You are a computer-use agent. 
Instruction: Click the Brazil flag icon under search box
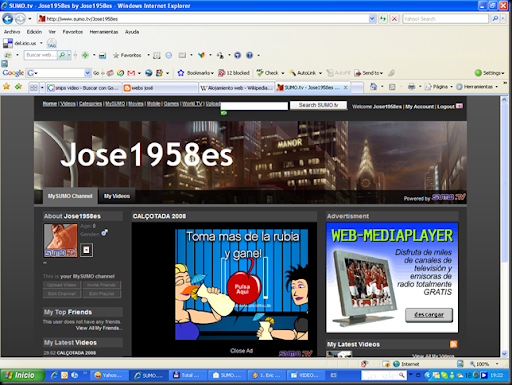click(224, 113)
